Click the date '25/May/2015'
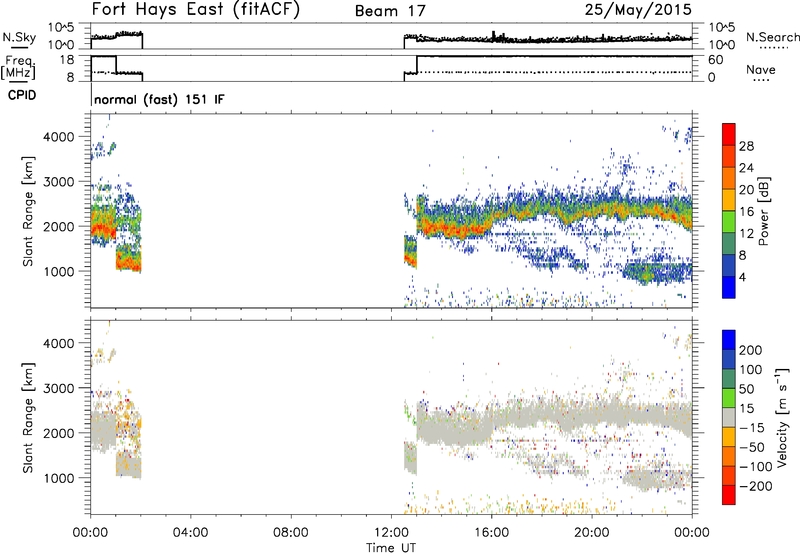 [638, 9]
